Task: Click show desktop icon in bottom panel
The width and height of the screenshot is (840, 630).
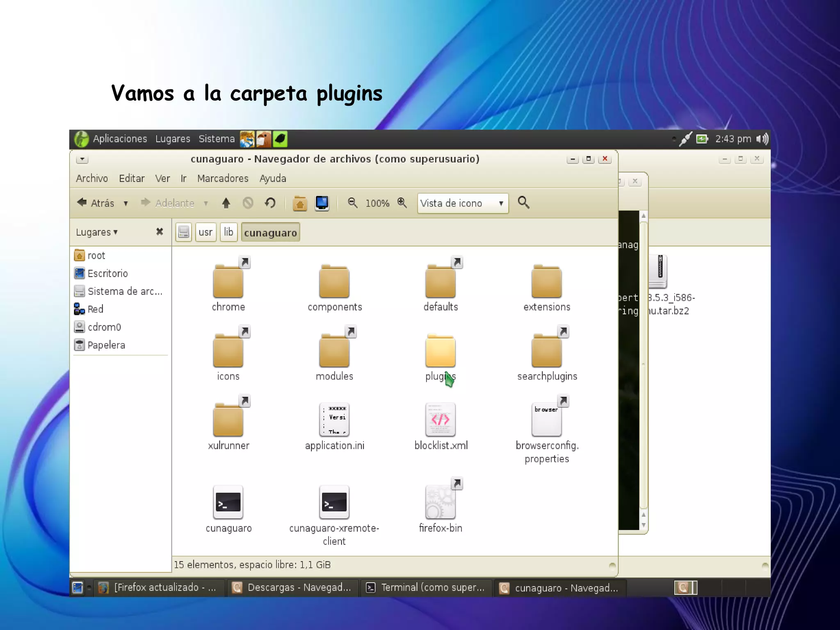Action: 78,588
